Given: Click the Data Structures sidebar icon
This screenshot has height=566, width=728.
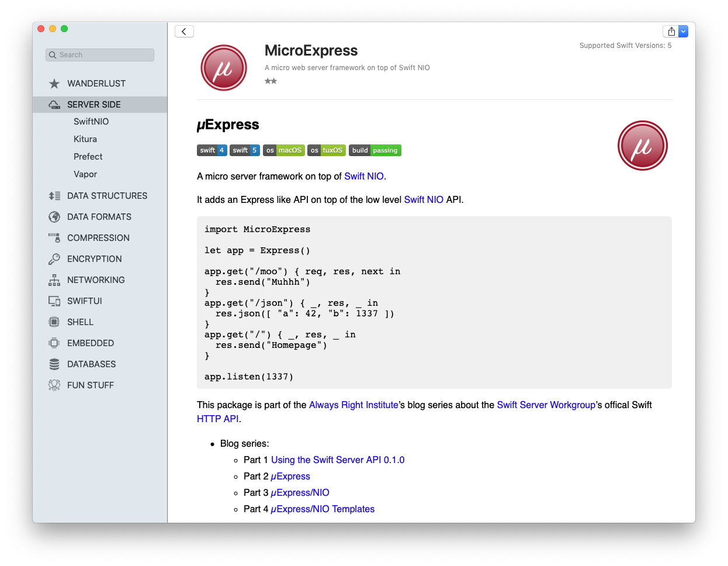Looking at the screenshot, I should tap(54, 196).
